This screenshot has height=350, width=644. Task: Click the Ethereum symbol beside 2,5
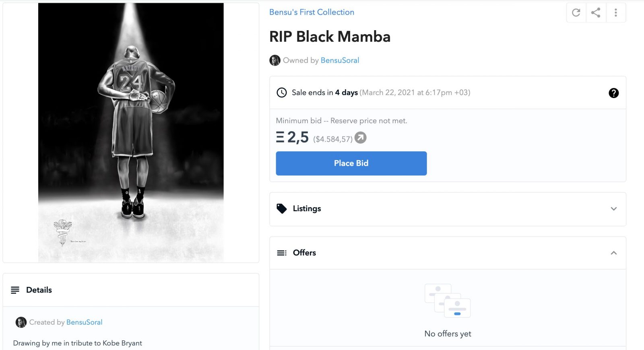(280, 137)
